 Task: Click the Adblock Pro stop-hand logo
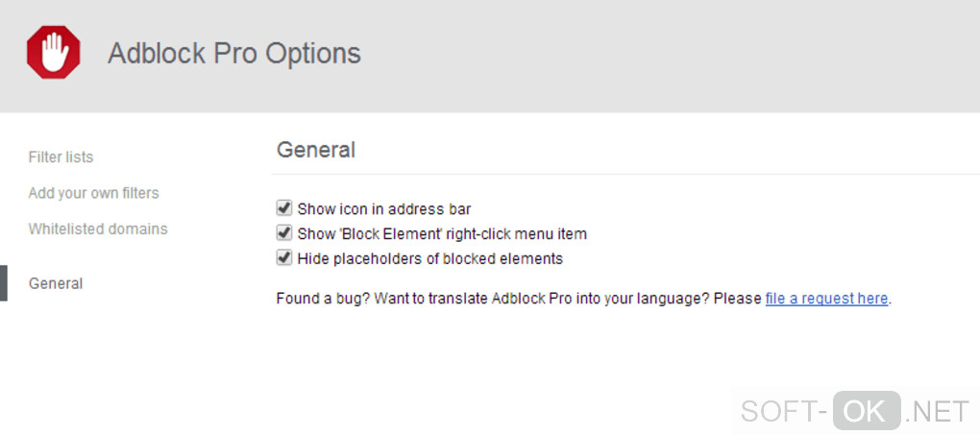[x=54, y=52]
